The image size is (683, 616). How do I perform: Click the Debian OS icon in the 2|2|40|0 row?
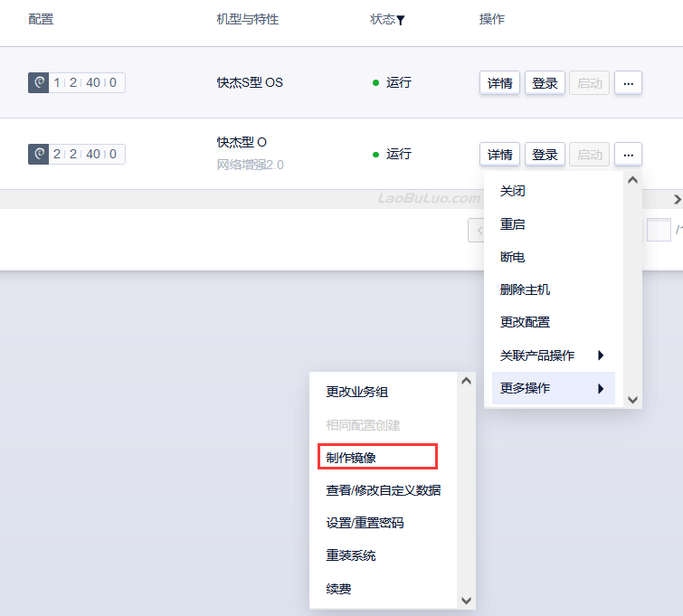pos(38,154)
